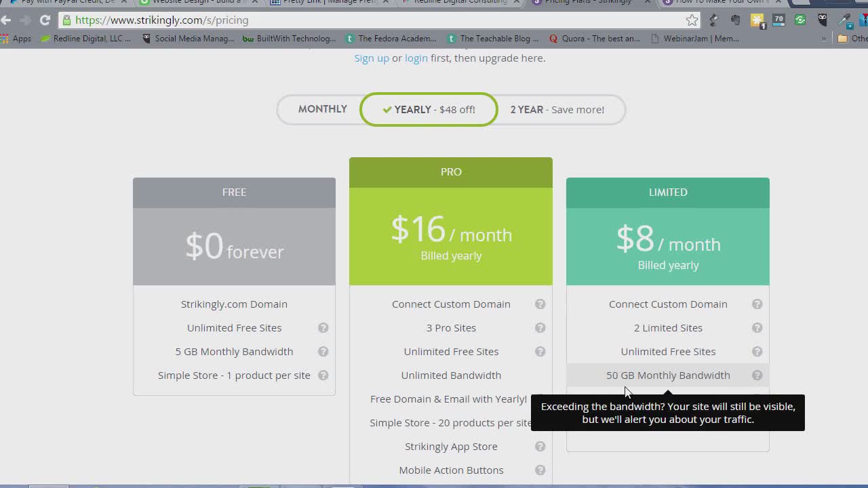Click Free Domain & Email with Yearly text
This screenshot has width=868, height=488.
pos(448,399)
